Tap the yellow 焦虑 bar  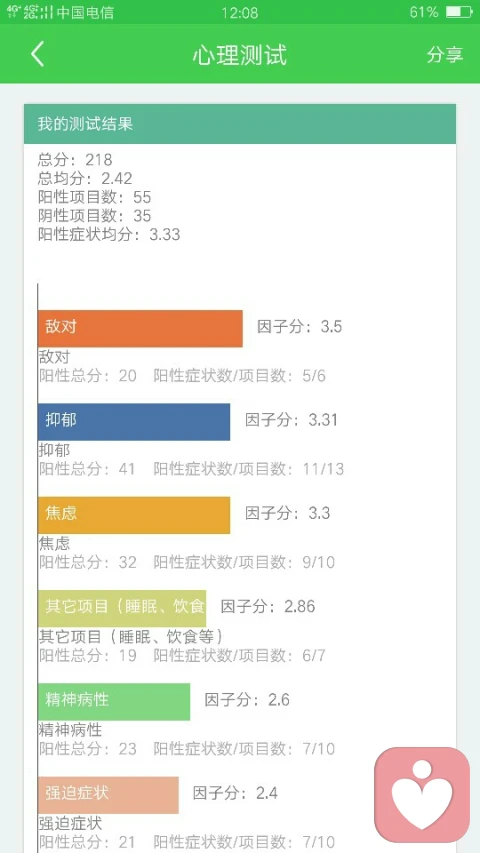point(134,515)
